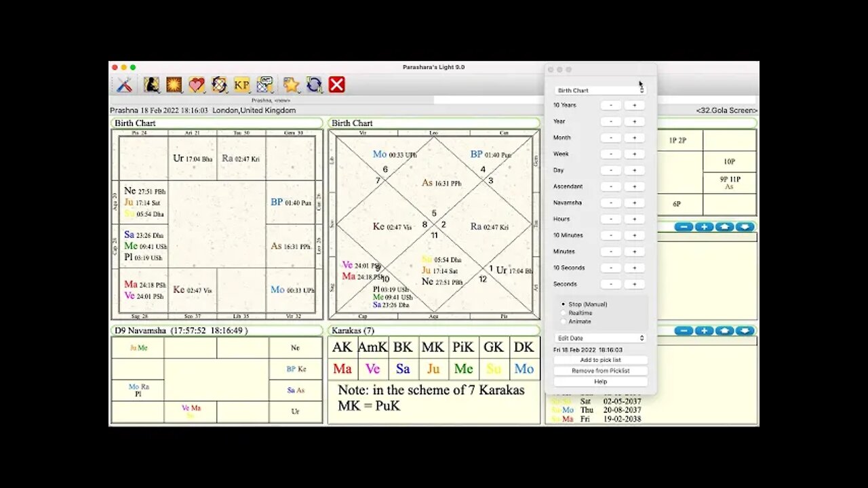Click Add to pick list button
868x488 pixels.
(600, 360)
